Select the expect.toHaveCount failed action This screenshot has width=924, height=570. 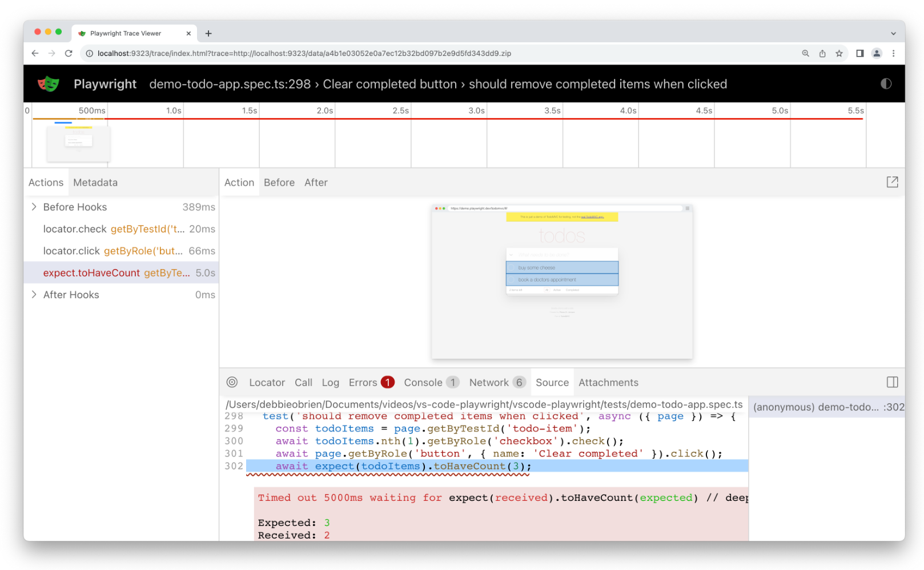pyautogui.click(x=121, y=273)
